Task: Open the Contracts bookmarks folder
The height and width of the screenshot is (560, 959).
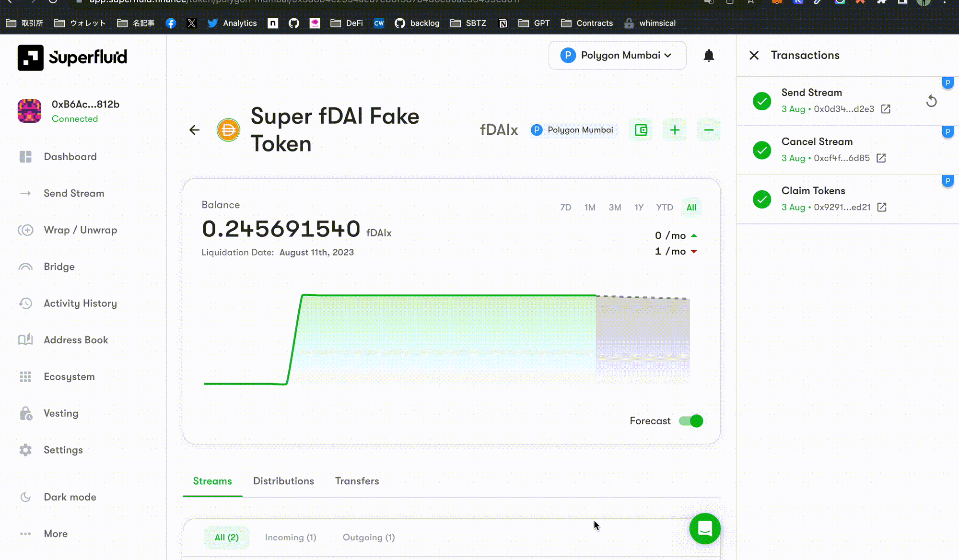Action: (x=587, y=23)
